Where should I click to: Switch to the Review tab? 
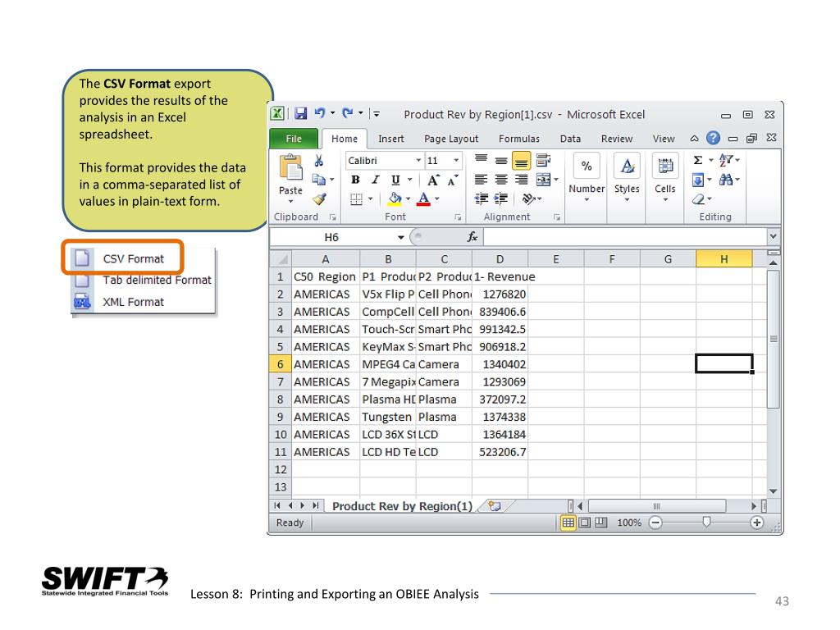617,139
